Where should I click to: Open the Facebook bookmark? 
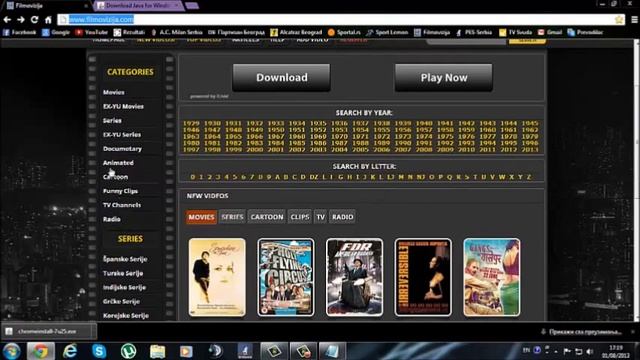pyautogui.click(x=19, y=32)
